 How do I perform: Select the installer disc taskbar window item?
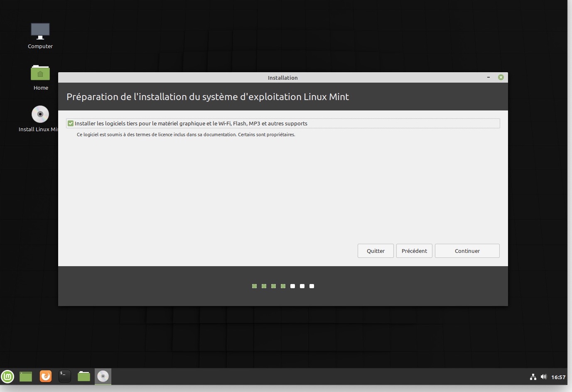point(103,376)
